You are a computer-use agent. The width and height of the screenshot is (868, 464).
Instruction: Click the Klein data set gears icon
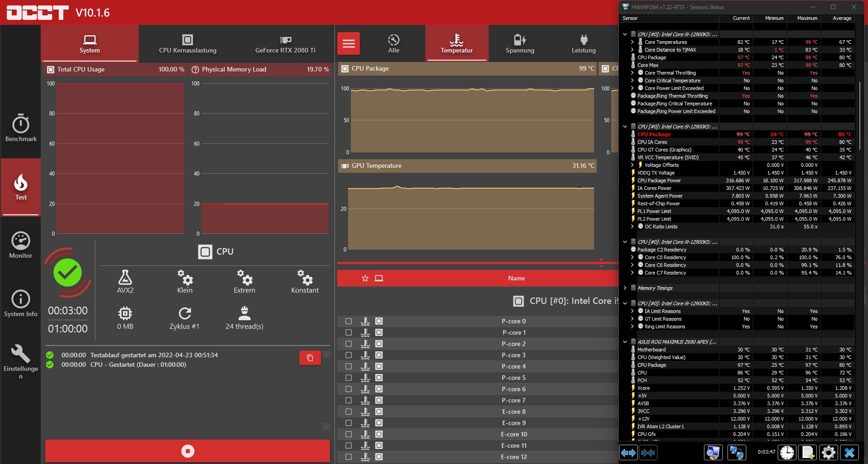click(185, 277)
